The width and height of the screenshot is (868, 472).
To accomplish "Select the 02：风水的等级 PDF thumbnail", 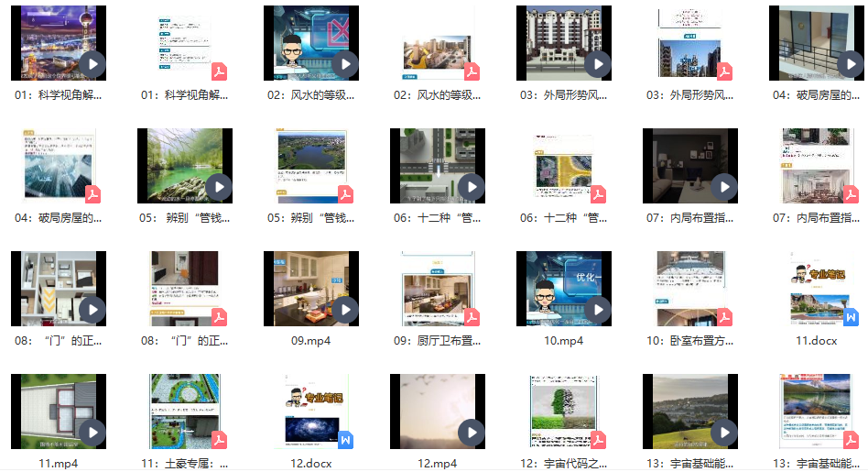I will pyautogui.click(x=438, y=43).
